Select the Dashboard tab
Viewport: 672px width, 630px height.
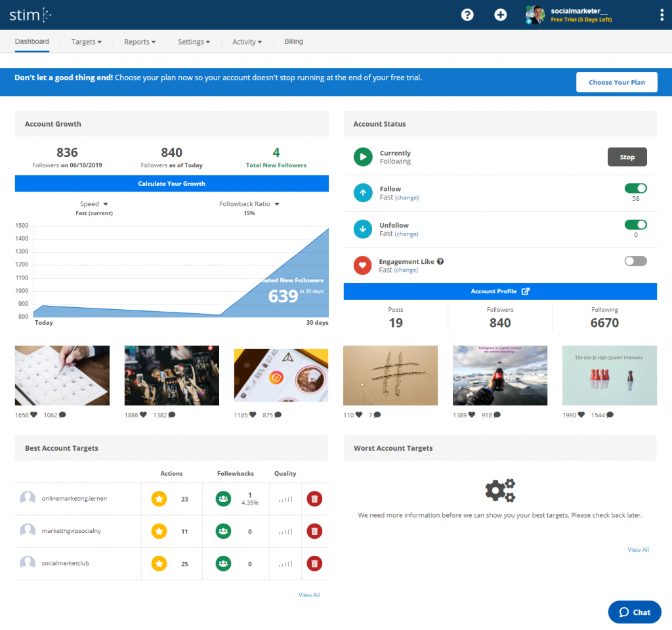[x=31, y=41]
